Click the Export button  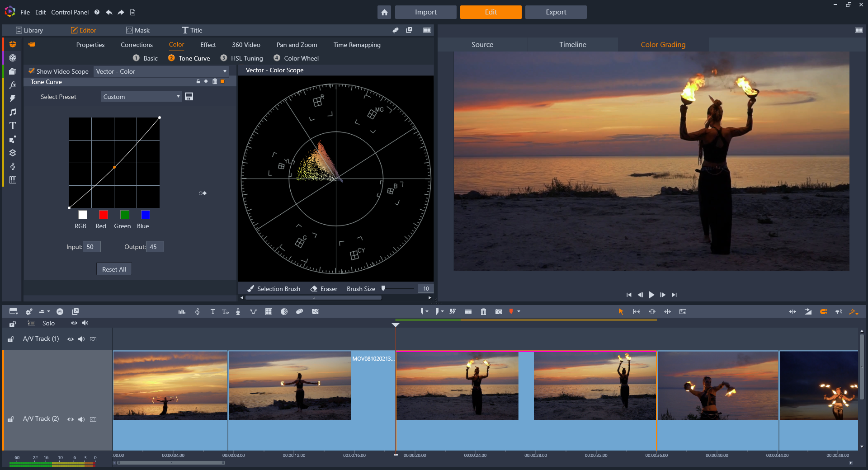(556, 12)
